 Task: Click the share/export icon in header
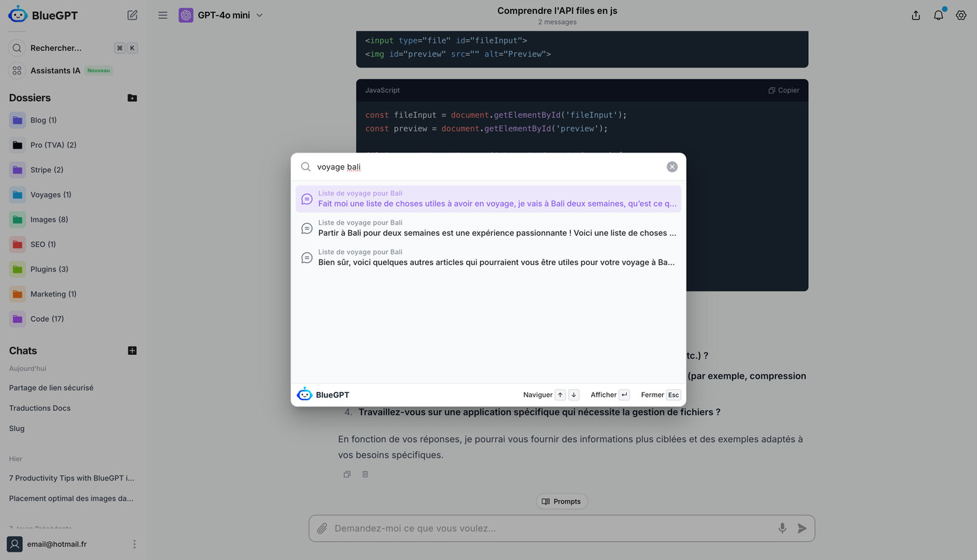(x=916, y=15)
